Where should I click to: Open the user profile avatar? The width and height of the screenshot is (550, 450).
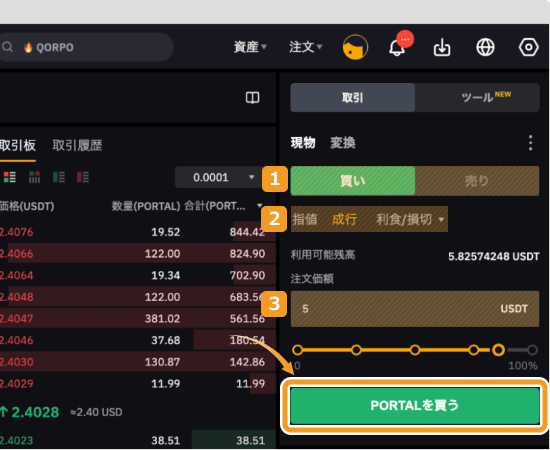tap(355, 47)
